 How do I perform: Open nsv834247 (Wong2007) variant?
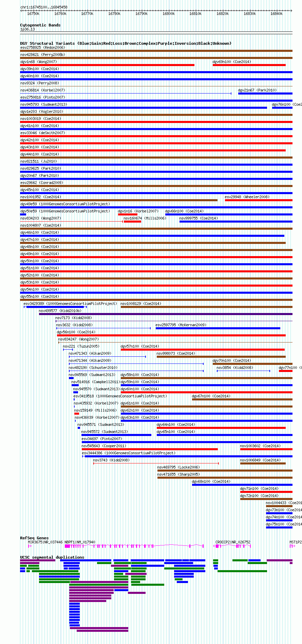[79, 339]
